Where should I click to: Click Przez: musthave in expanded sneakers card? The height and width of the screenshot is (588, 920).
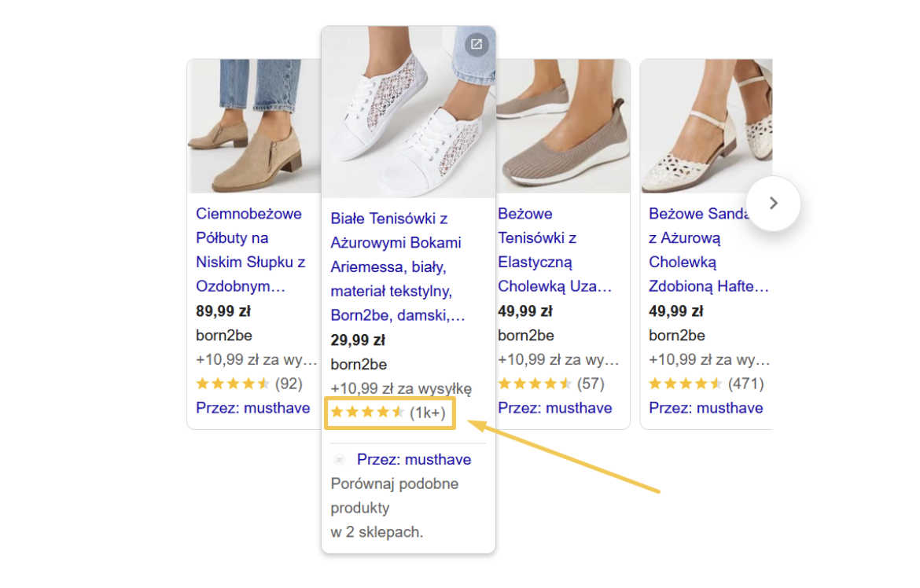pyautogui.click(x=414, y=460)
